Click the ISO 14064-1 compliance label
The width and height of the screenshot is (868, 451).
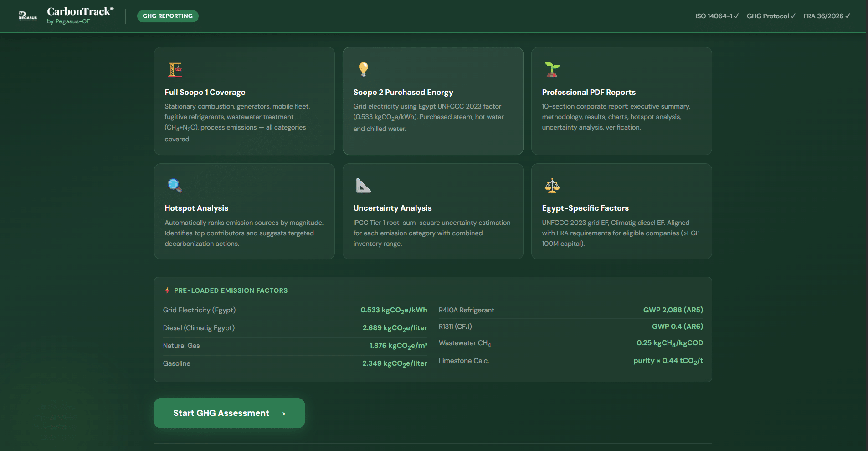point(716,16)
